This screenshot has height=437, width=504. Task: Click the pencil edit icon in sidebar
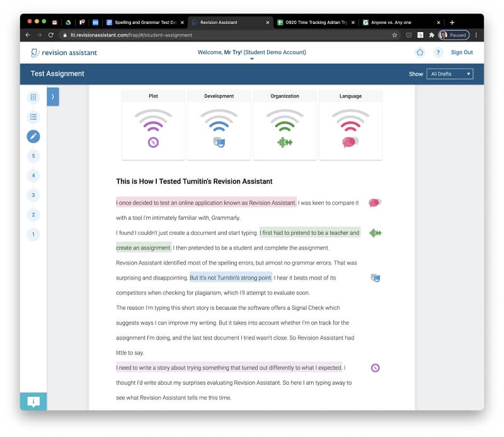coord(33,136)
